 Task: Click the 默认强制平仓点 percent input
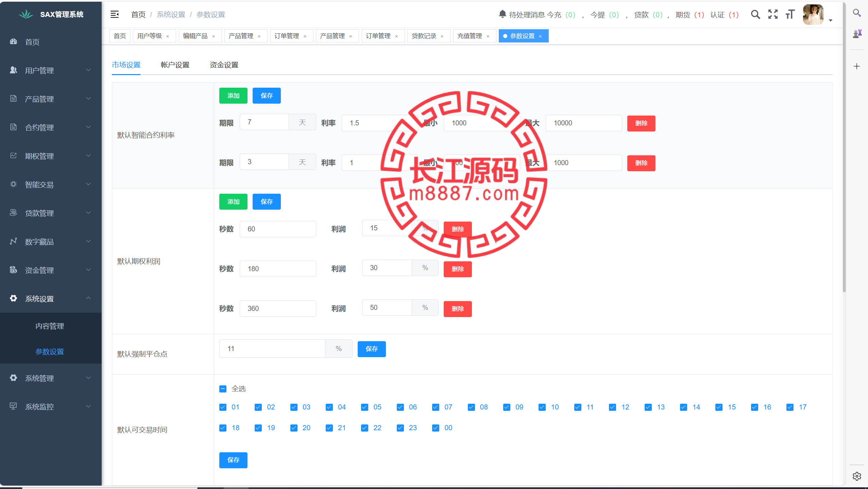point(272,349)
